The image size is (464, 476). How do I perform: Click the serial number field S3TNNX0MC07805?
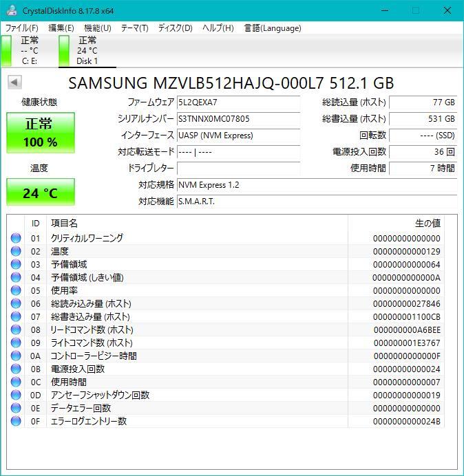(x=238, y=119)
